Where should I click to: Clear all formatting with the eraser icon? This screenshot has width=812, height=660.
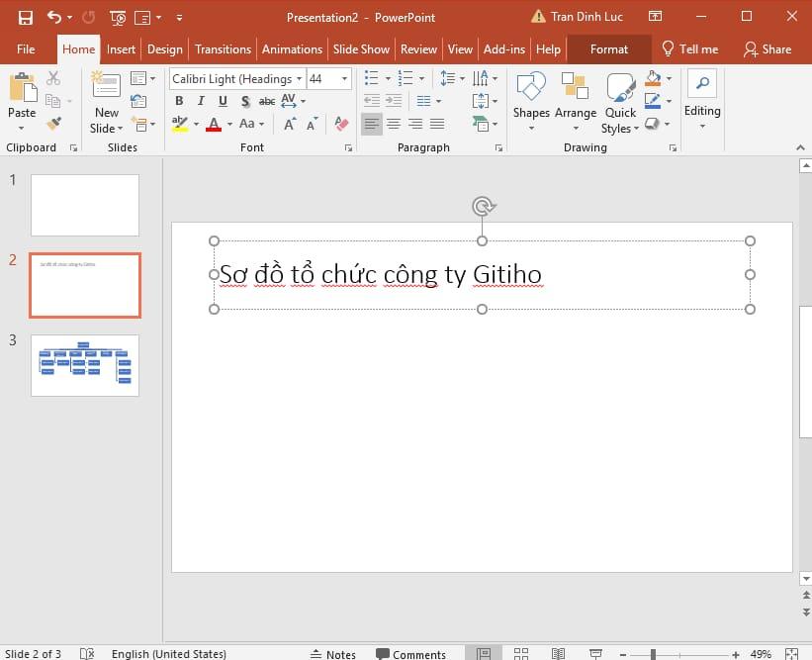pos(340,124)
